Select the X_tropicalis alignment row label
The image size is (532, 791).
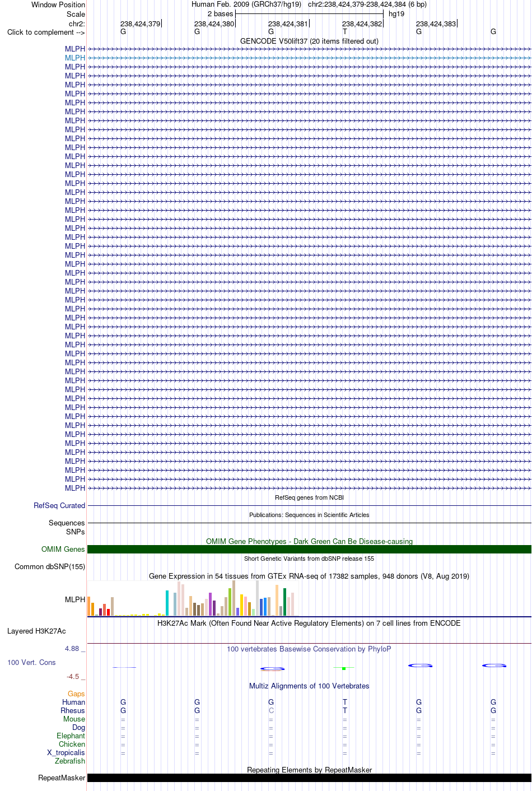(x=66, y=752)
